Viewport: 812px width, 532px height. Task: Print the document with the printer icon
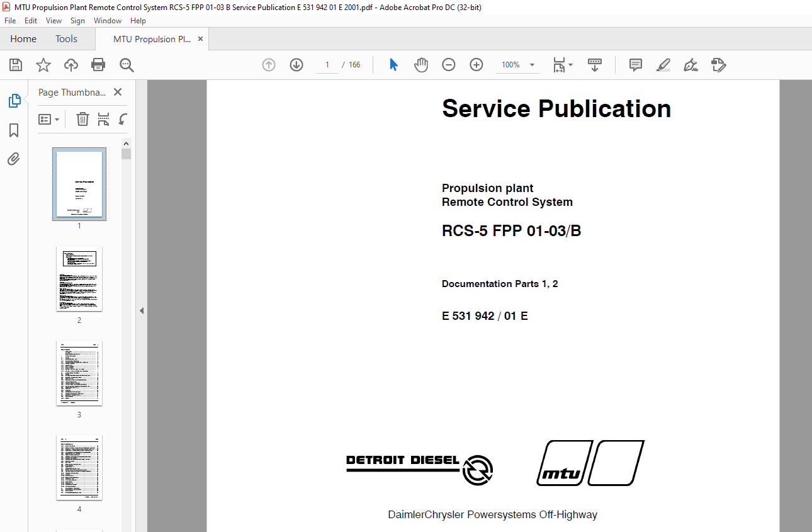[98, 65]
